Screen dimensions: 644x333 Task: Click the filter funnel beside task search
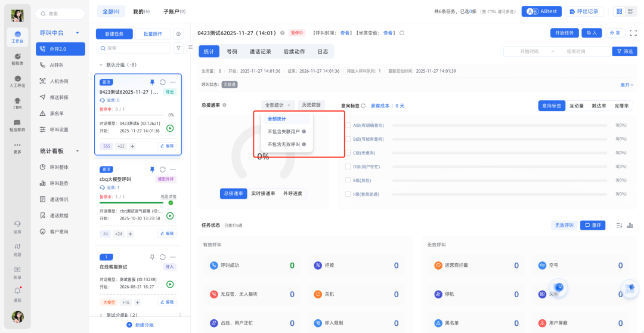tap(178, 48)
